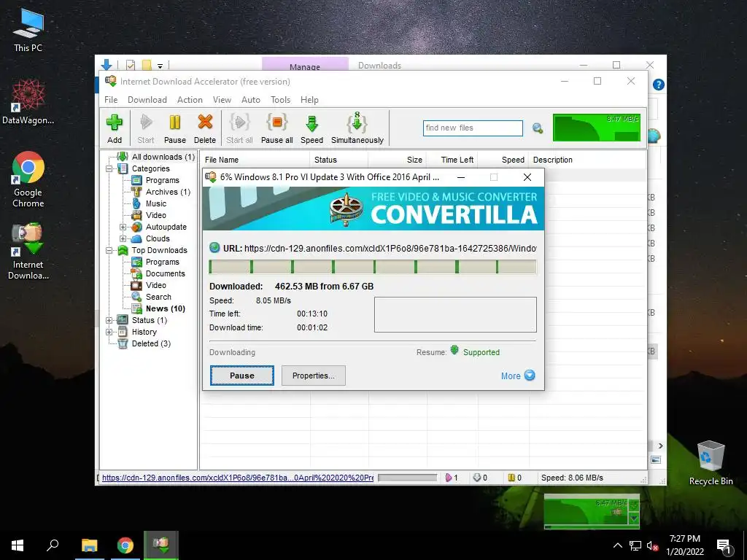The image size is (747, 560).
Task: Expand the Autoupdate tree node
Action: (x=123, y=227)
